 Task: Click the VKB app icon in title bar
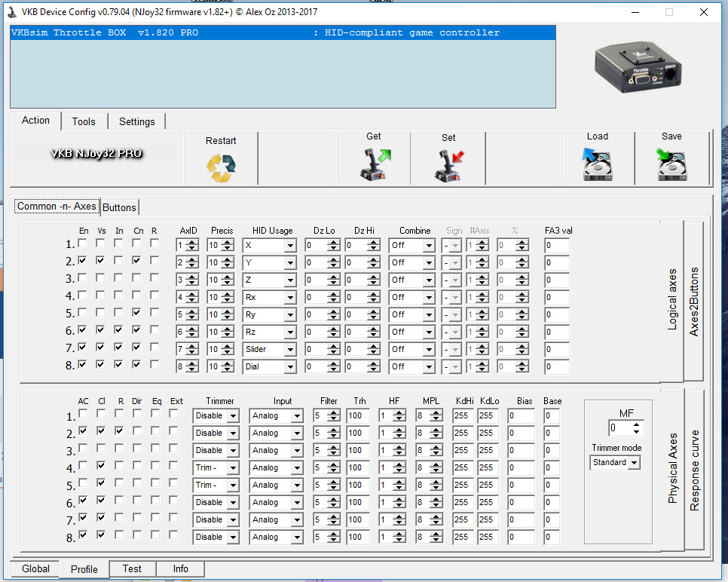point(13,12)
